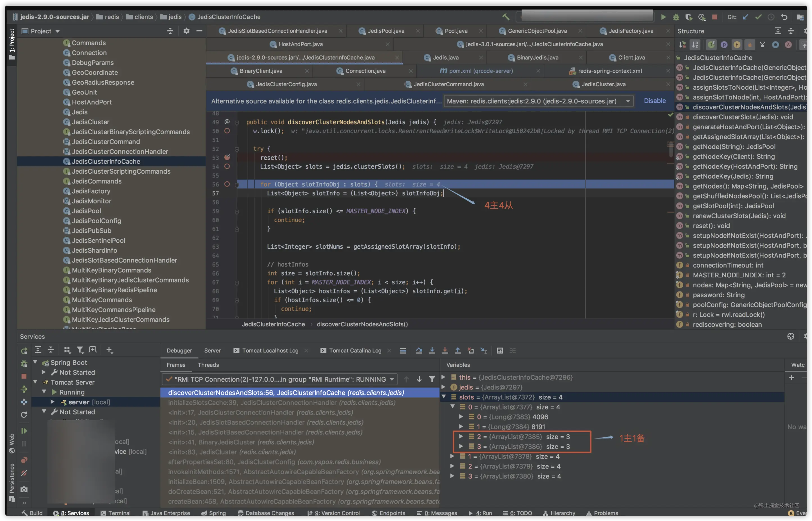The height and width of the screenshot is (521, 812).
Task: Expand all nodes in Services toolbar
Action: click(38, 350)
